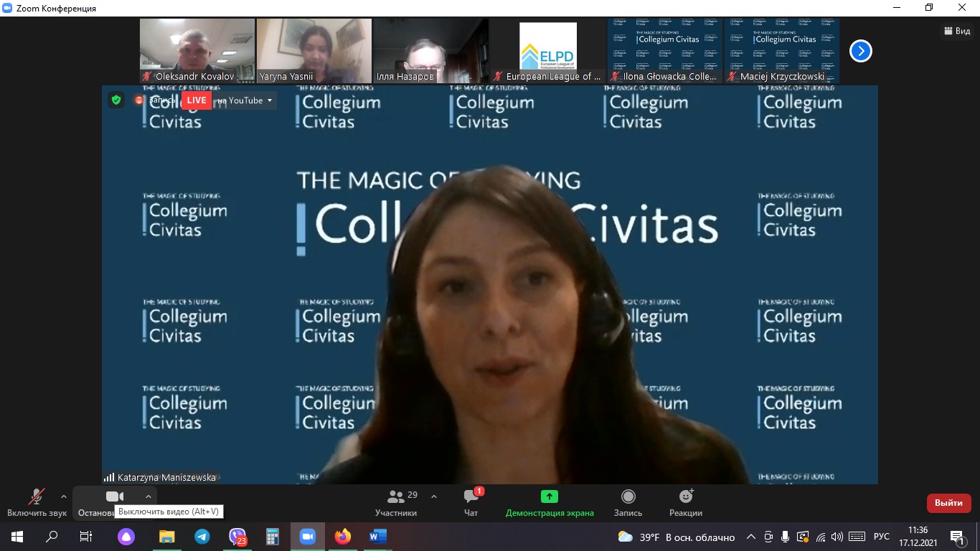Screen dimensions: 980x551
Task: Open the purple Alice assistant taskbar icon
Action: [x=126, y=536]
